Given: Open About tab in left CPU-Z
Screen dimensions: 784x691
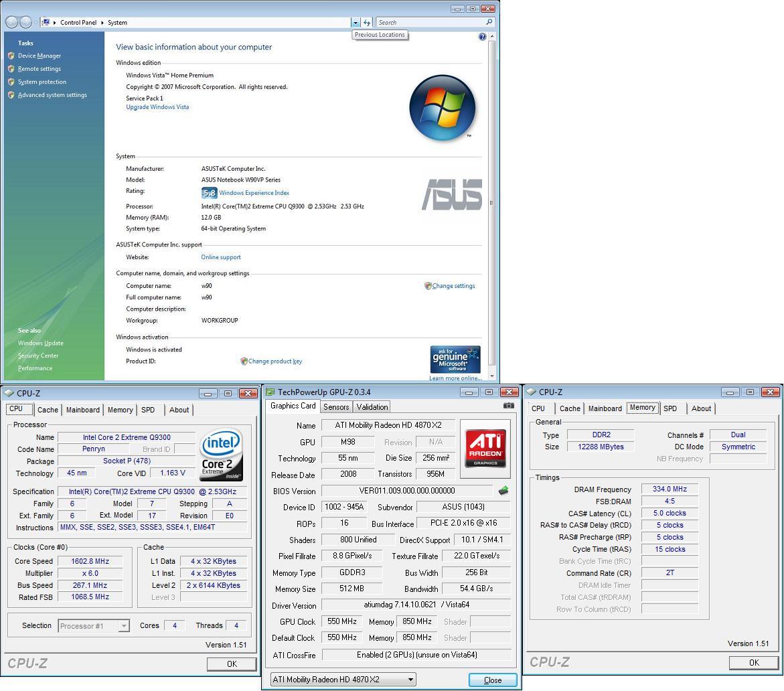Looking at the screenshot, I should click(x=179, y=410).
